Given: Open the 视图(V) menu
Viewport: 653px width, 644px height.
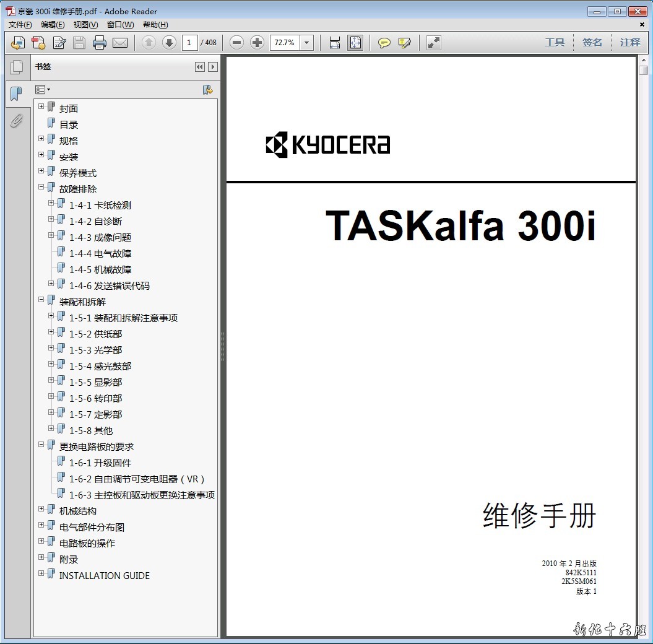Looking at the screenshot, I should click(85, 25).
